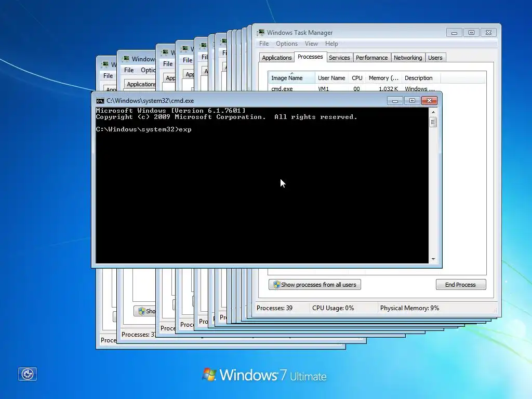Open the Networking tab

click(x=408, y=58)
